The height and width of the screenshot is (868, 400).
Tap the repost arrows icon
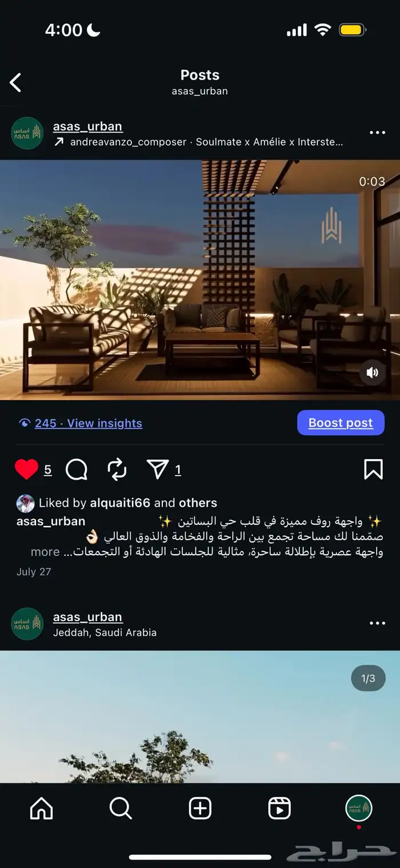tap(117, 469)
